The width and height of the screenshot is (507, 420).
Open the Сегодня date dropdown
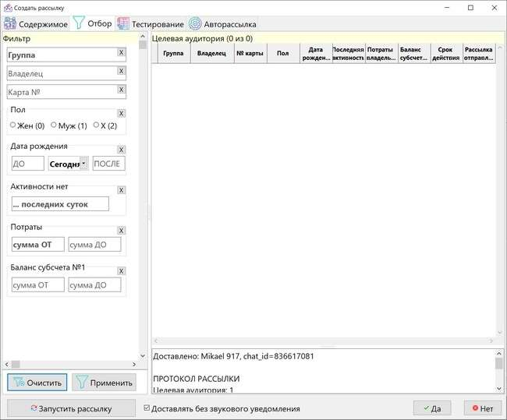click(83, 164)
